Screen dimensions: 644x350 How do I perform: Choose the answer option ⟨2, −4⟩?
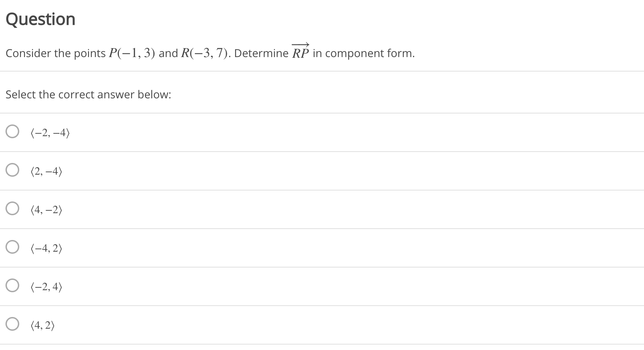46,171
